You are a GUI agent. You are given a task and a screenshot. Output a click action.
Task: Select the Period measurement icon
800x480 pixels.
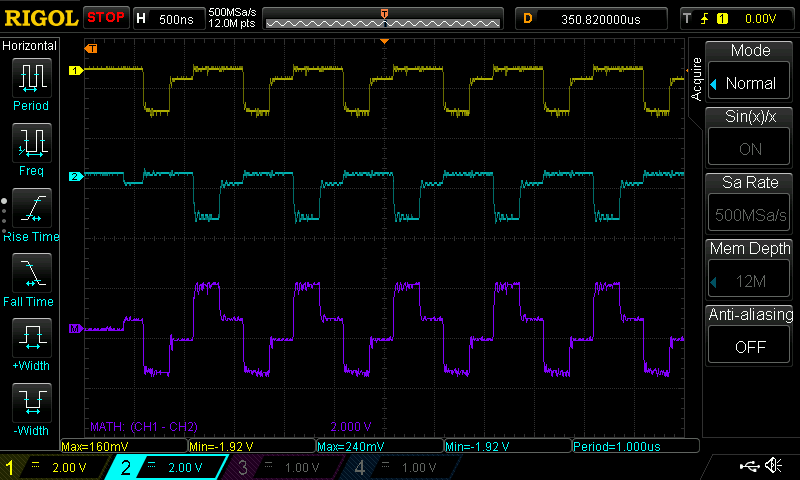tap(31, 79)
